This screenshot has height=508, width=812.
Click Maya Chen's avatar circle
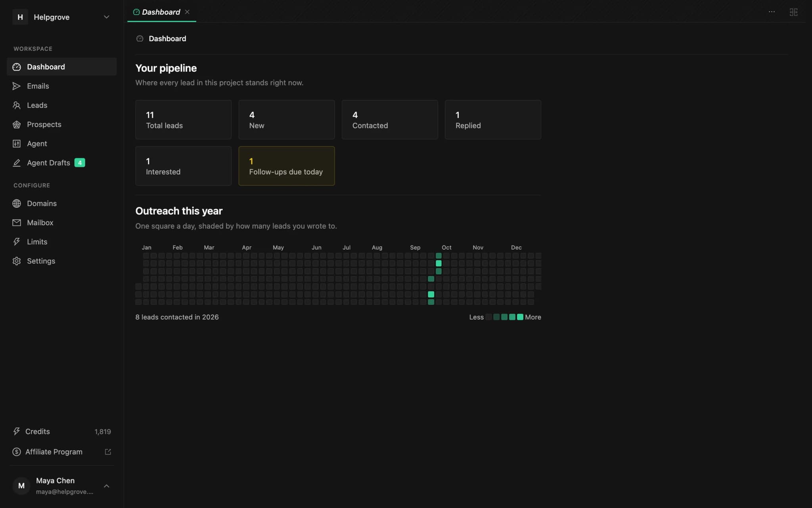point(21,486)
